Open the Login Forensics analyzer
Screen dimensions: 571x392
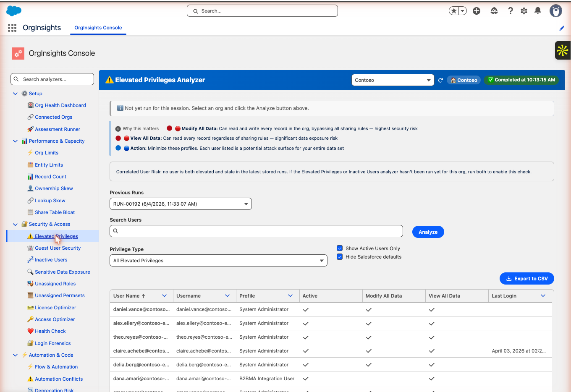pyautogui.click(x=52, y=343)
